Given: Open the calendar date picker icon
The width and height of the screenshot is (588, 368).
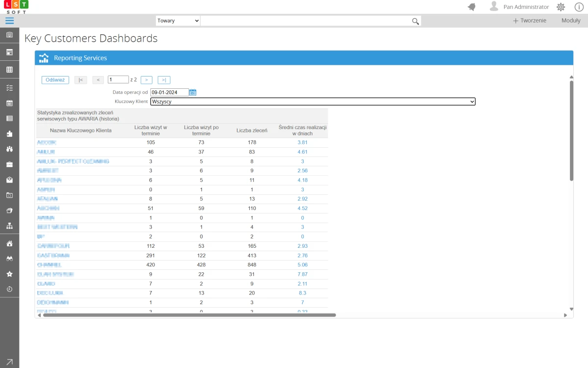Looking at the screenshot, I should (x=193, y=92).
